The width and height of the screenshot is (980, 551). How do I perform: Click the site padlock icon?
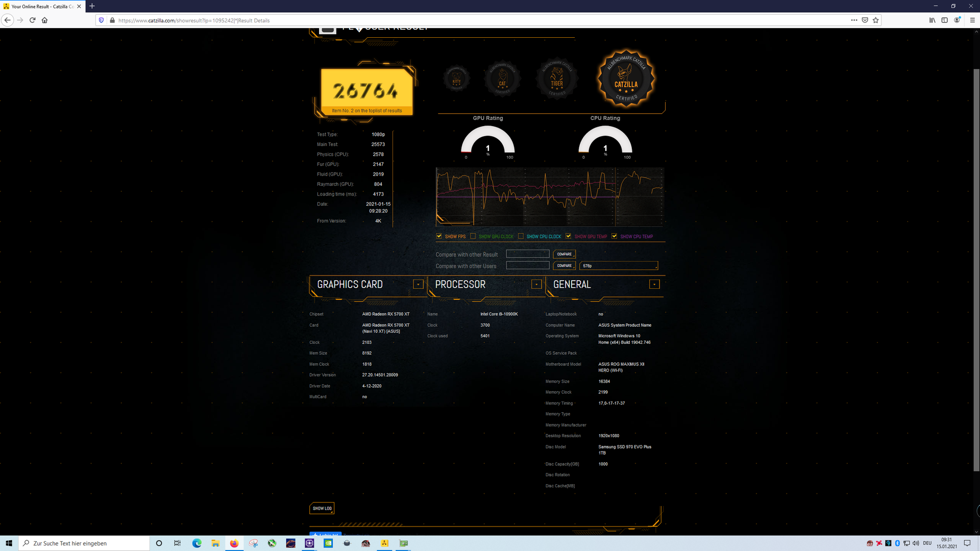tap(112, 20)
